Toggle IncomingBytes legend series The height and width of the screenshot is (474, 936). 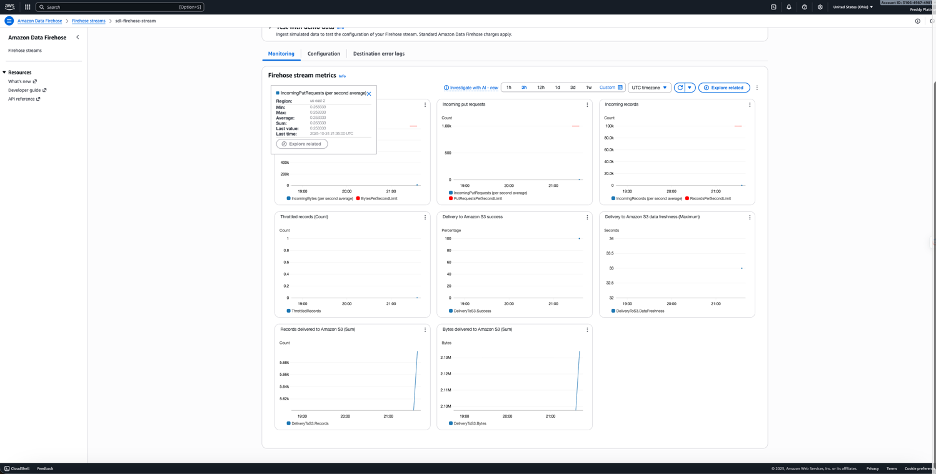(320, 198)
